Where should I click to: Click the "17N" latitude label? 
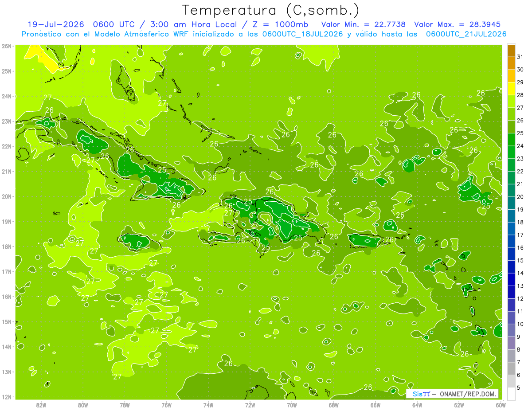[x=6, y=271]
